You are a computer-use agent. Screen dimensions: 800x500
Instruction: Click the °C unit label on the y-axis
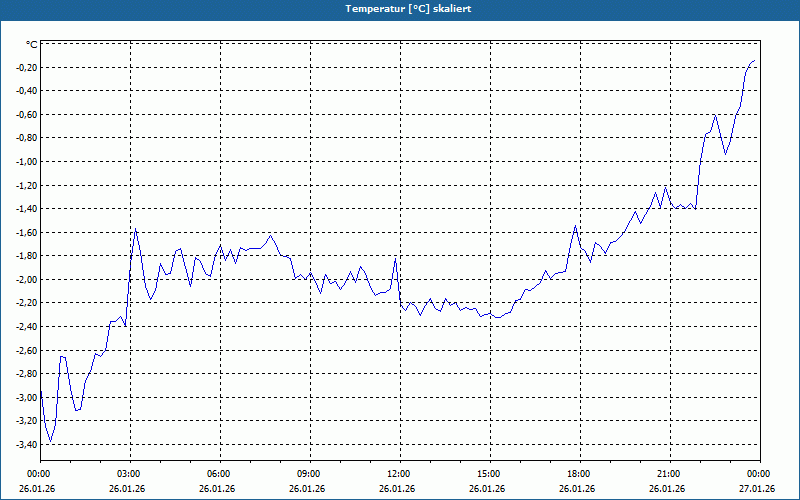pyautogui.click(x=32, y=45)
